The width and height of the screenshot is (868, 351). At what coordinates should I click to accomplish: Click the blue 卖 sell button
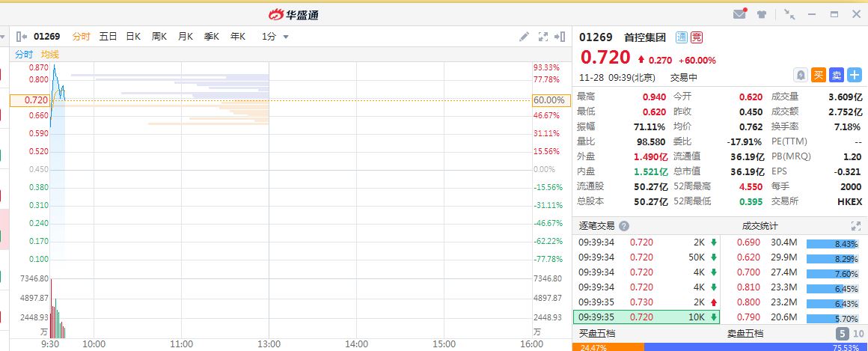[837, 75]
